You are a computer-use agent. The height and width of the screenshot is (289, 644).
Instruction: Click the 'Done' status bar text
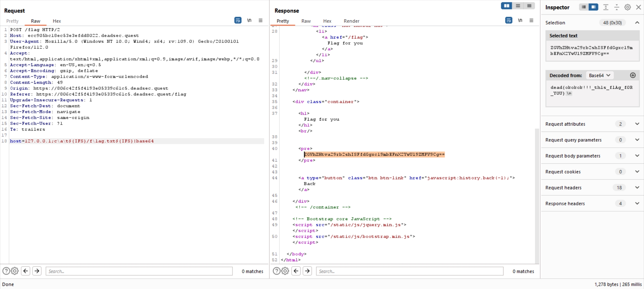pyautogui.click(x=8, y=284)
